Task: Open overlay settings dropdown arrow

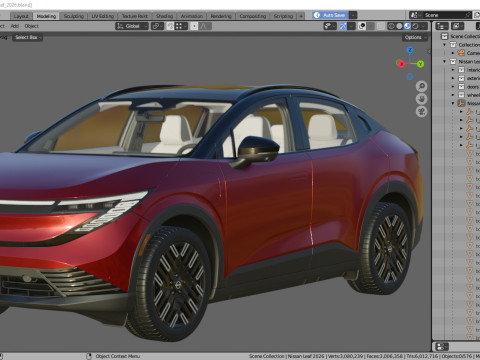Action: tap(370, 26)
